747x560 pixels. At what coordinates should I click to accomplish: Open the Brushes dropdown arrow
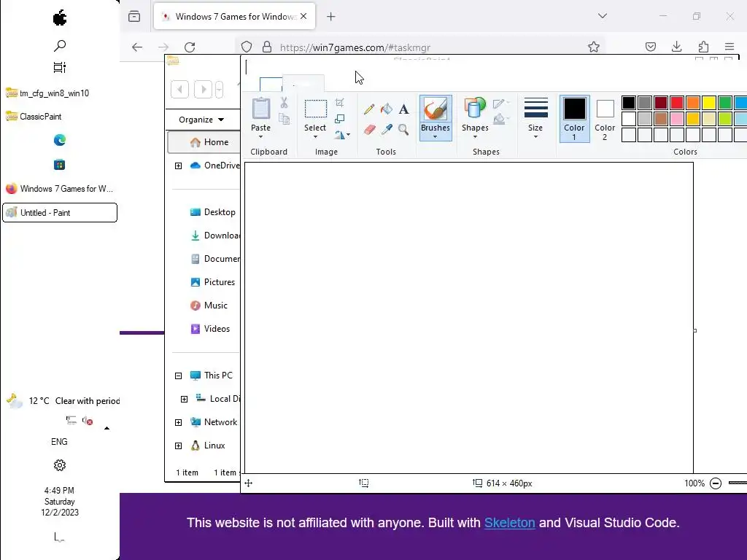coord(435,137)
